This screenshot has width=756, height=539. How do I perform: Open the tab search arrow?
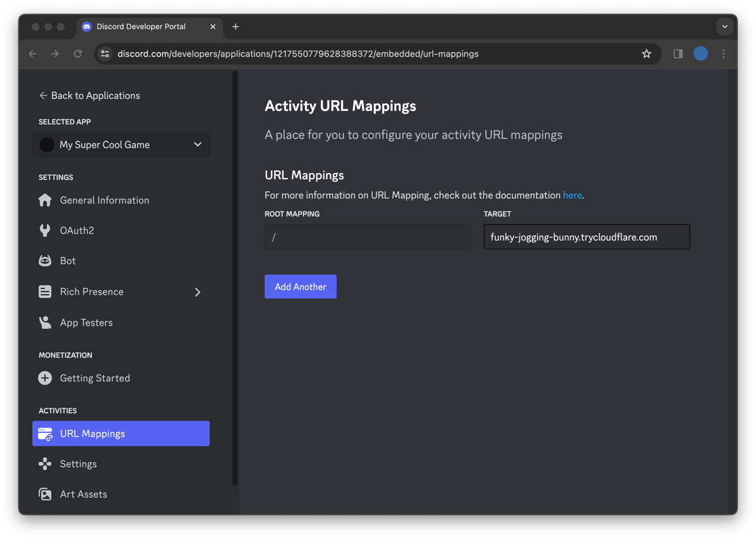[724, 27]
